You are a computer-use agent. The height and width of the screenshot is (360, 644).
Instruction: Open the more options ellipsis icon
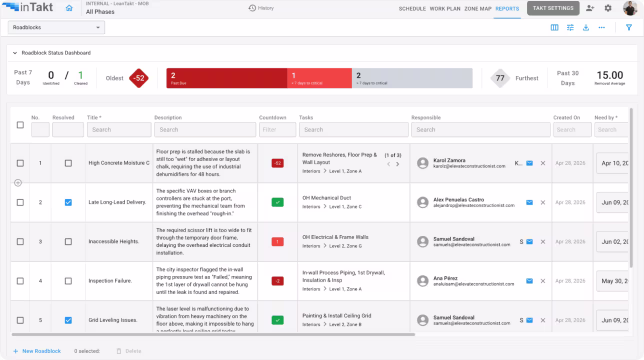click(601, 27)
